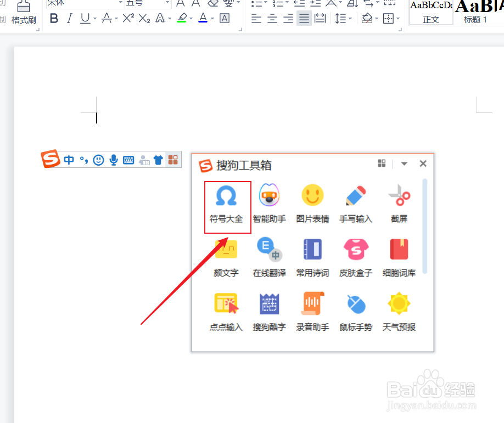Open 常用诗词 common poems

tap(312, 258)
